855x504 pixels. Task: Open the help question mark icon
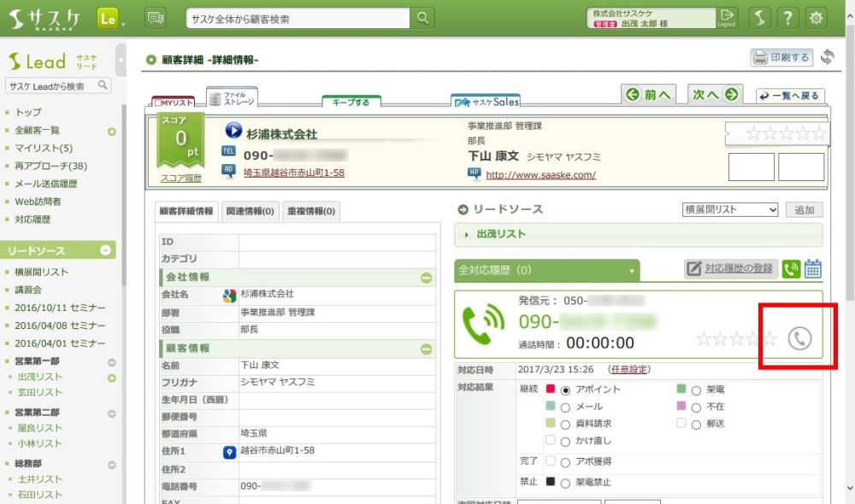(x=788, y=18)
